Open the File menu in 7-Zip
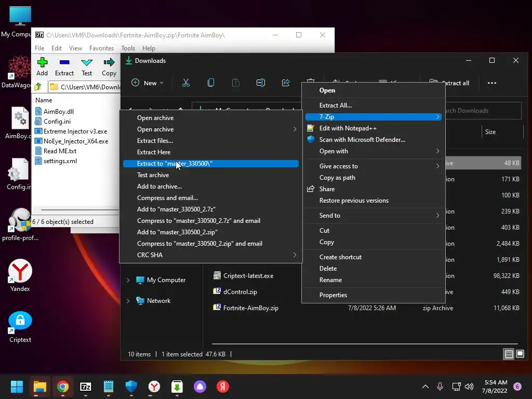Image resolution: width=532 pixels, height=399 pixels. [x=39, y=48]
